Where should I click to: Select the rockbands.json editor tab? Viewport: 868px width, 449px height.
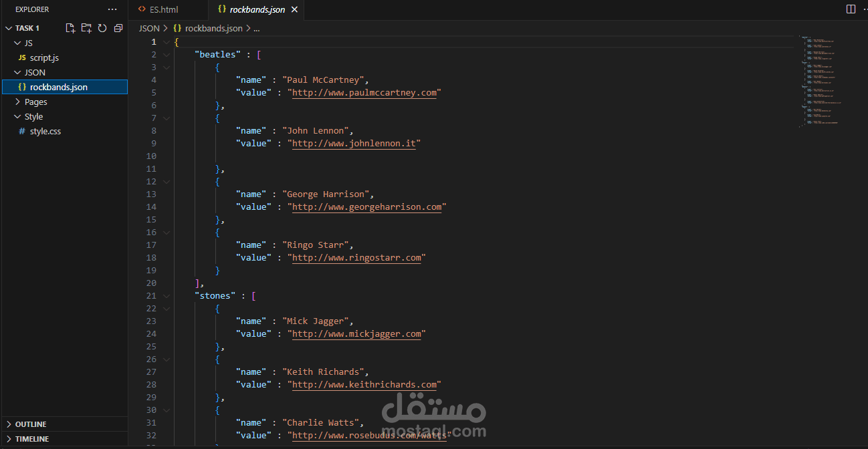tap(257, 9)
